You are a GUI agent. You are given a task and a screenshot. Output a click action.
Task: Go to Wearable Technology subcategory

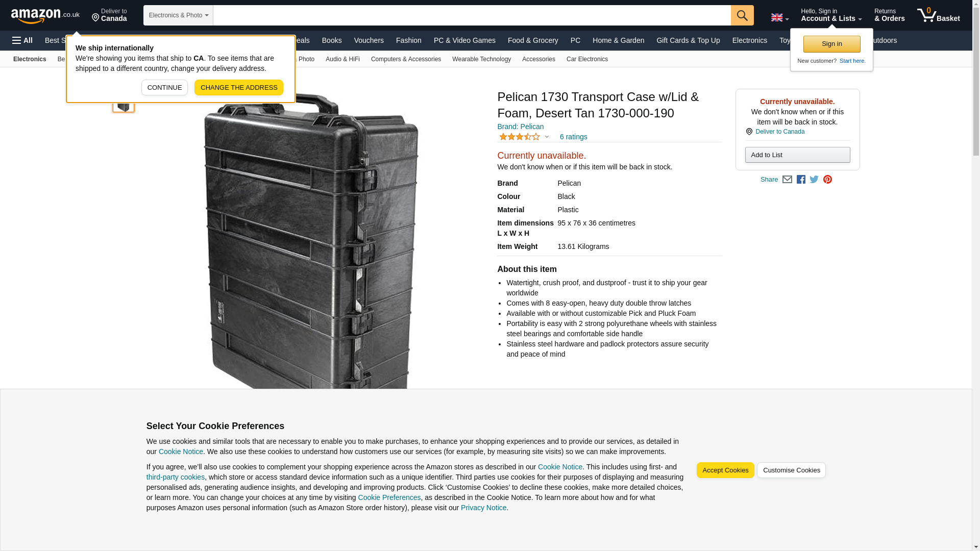click(481, 59)
